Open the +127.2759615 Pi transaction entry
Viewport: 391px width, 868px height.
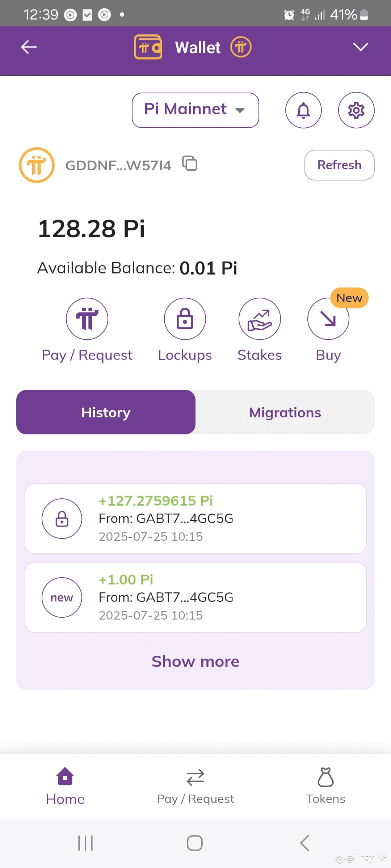click(x=195, y=519)
